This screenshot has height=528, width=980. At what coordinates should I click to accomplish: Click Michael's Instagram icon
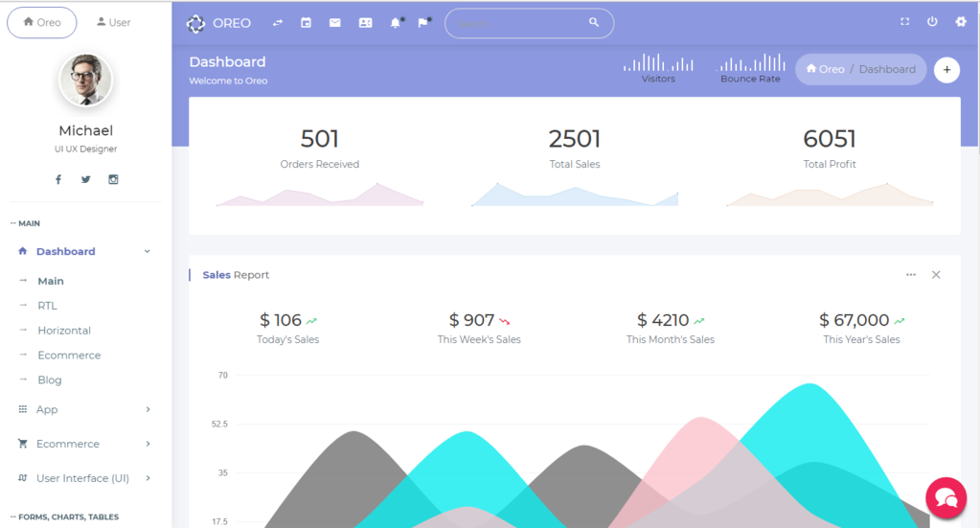click(113, 179)
